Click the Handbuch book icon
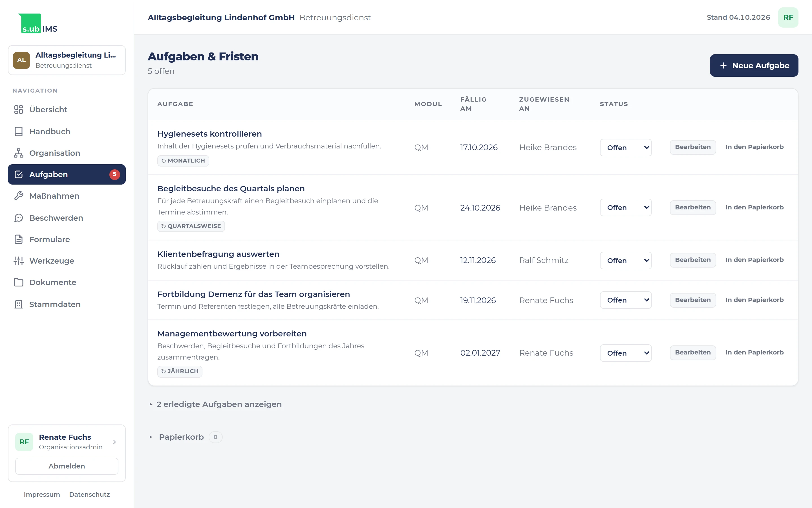The image size is (812, 508). (x=18, y=131)
